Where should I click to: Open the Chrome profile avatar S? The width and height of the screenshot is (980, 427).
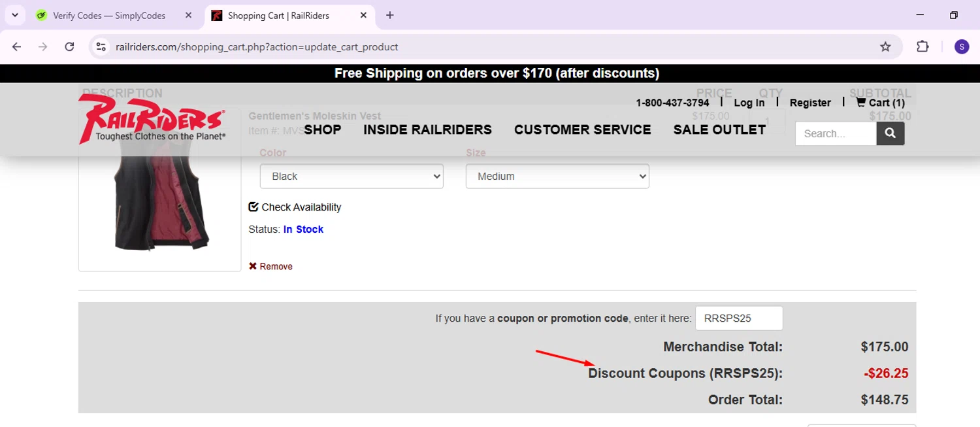(962, 46)
